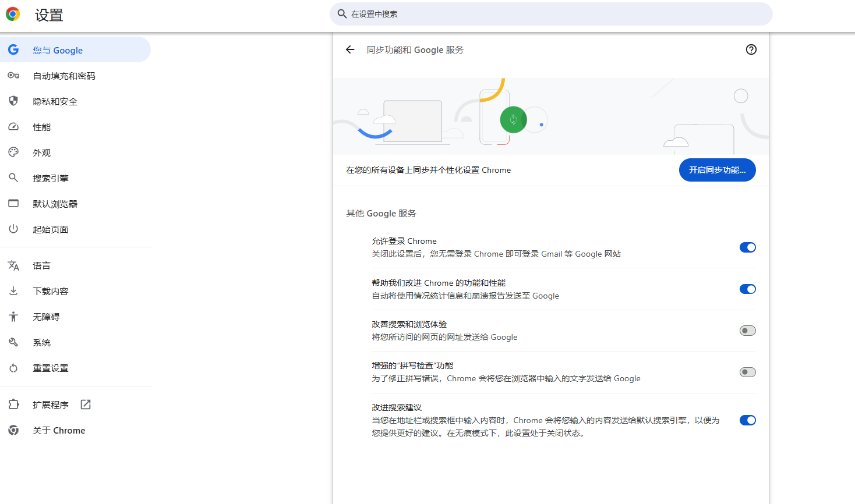Click the Chrome logo beside 设置
Image resolution: width=855 pixels, height=504 pixels.
13,14
